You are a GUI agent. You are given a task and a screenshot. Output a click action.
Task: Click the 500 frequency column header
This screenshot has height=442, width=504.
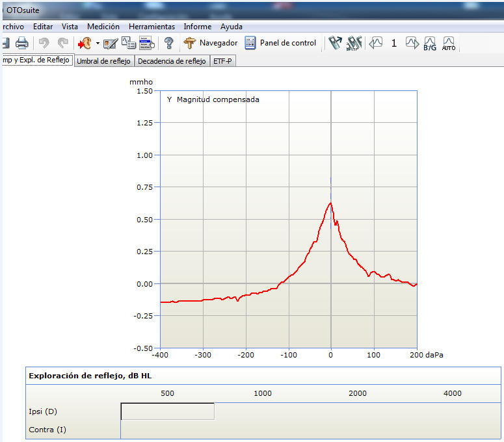coord(168,393)
